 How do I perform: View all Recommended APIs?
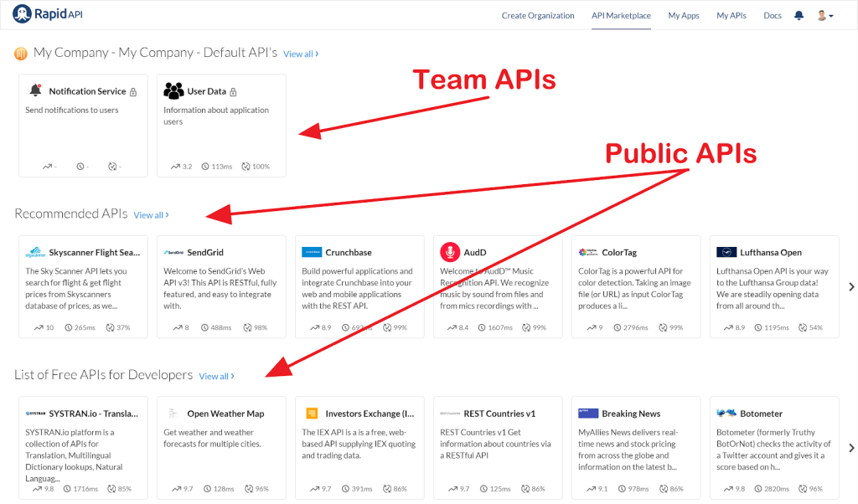(x=151, y=215)
